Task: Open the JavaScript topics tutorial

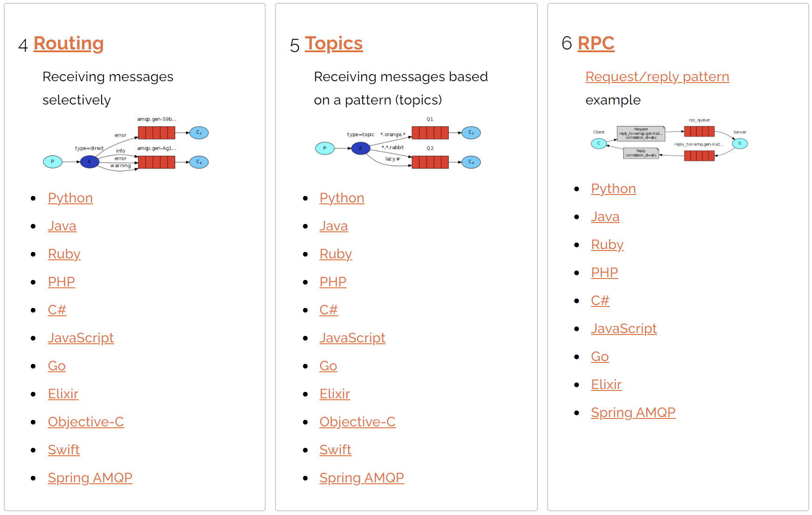Action: (x=352, y=338)
